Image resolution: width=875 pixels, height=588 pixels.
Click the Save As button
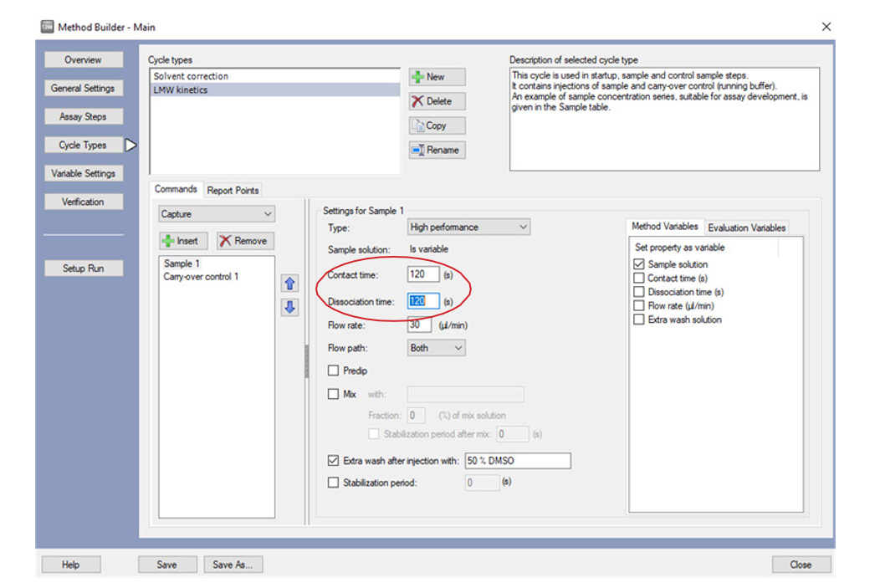[233, 565]
